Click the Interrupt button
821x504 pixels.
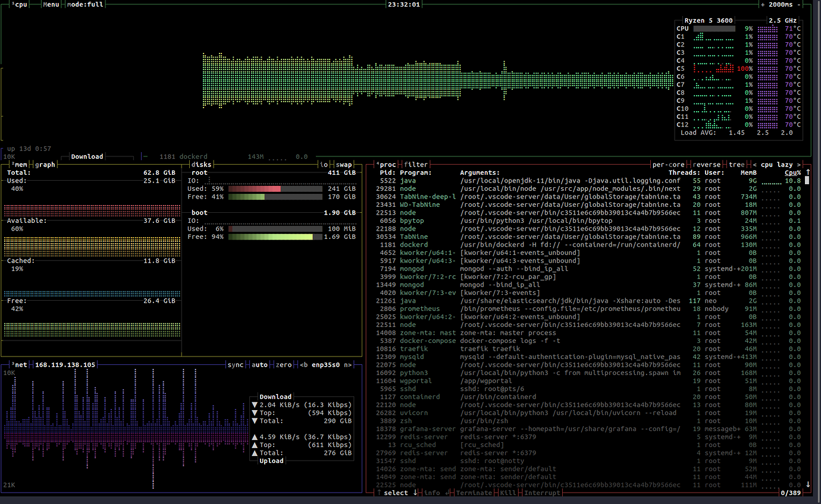[542, 493]
